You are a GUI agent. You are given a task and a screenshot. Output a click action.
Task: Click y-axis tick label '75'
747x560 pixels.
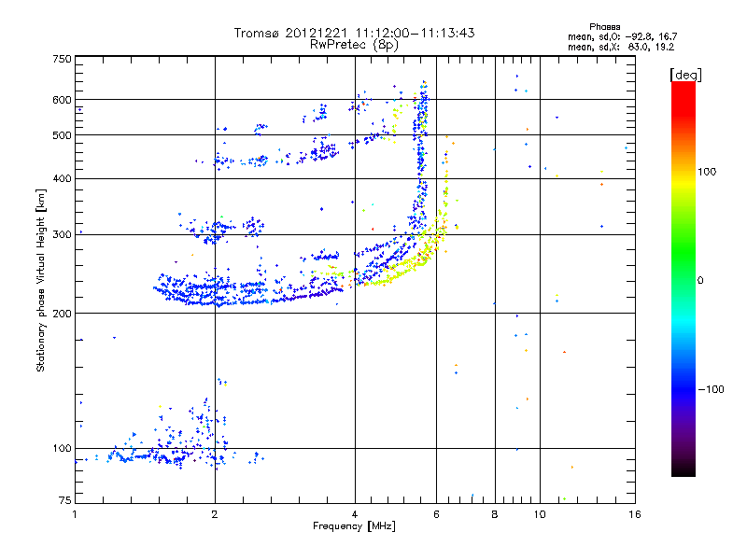tap(65, 500)
